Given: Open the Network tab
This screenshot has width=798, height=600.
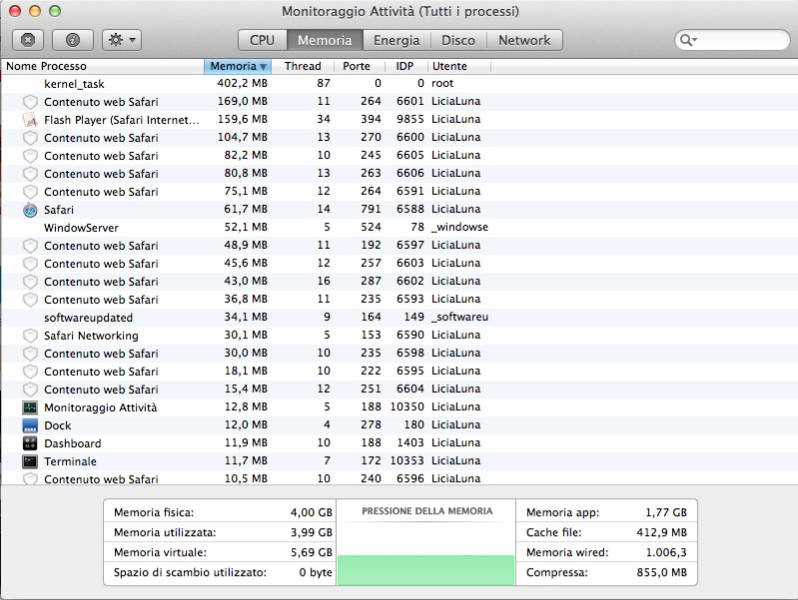Looking at the screenshot, I should point(524,40).
